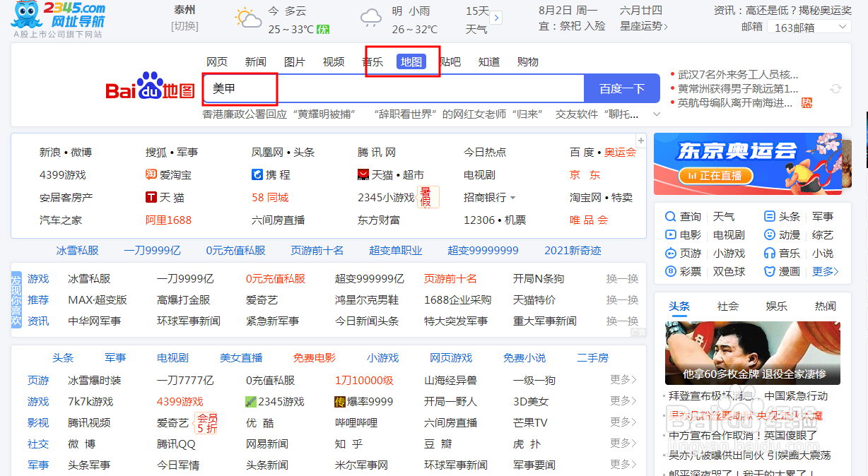Click 更多 in the right quick-links panel

826,271
